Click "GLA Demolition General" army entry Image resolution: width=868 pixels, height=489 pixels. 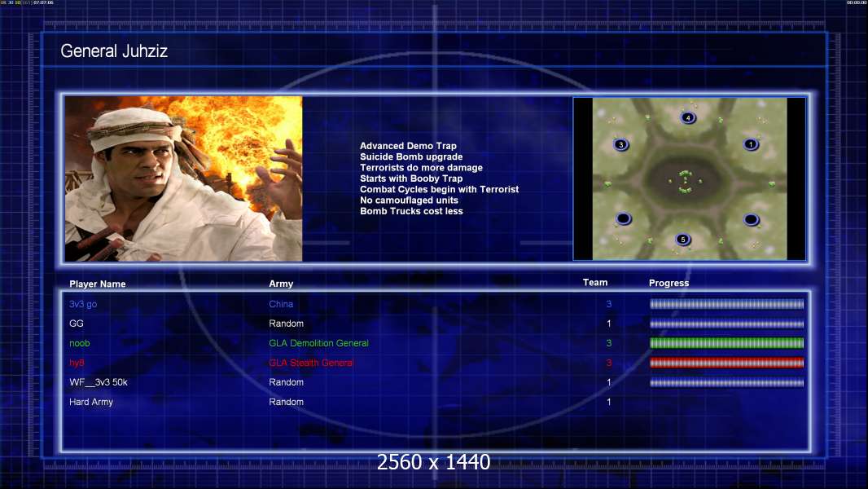[318, 343]
